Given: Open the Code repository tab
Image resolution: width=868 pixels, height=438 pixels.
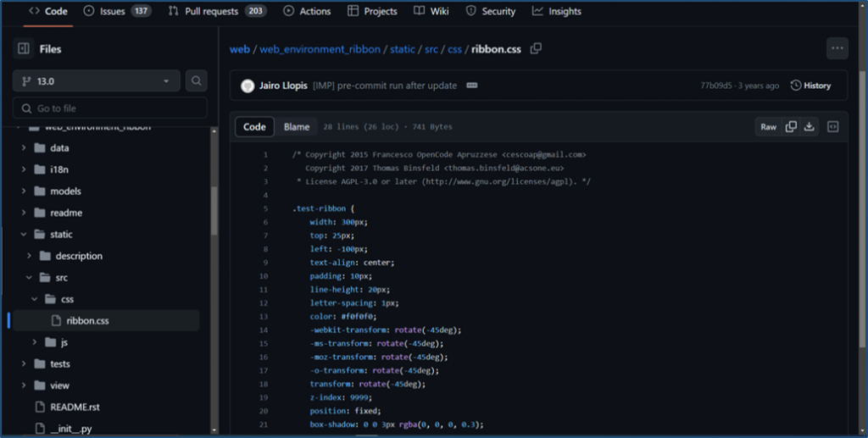Looking at the screenshot, I should [x=48, y=11].
